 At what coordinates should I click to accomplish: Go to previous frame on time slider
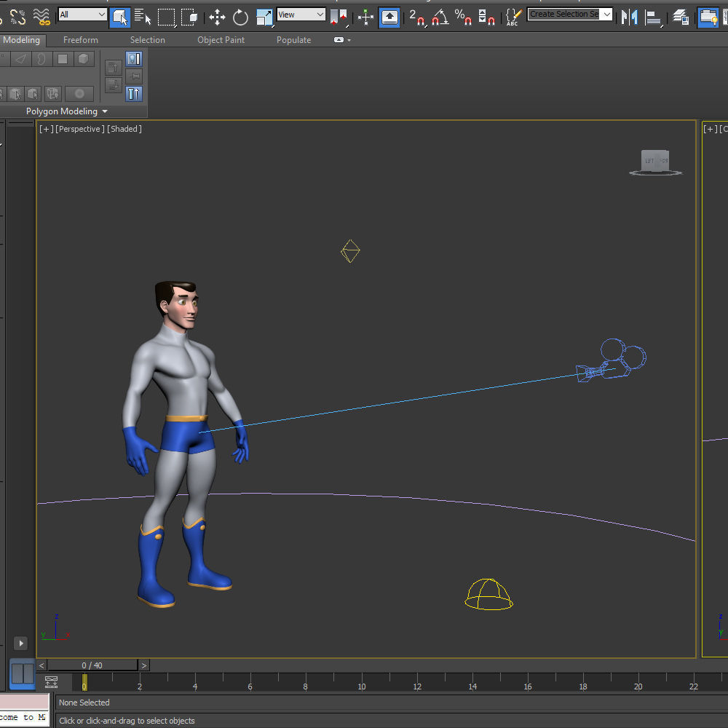pos(41,665)
